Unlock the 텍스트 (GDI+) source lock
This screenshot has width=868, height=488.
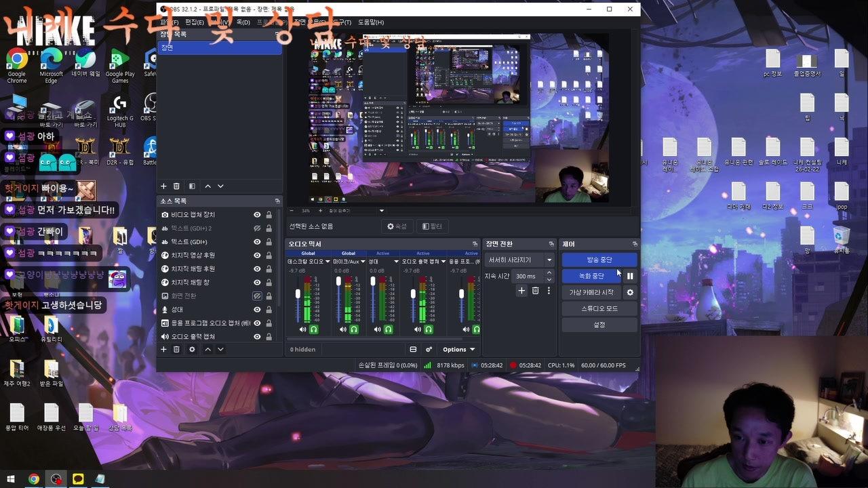[269, 242]
